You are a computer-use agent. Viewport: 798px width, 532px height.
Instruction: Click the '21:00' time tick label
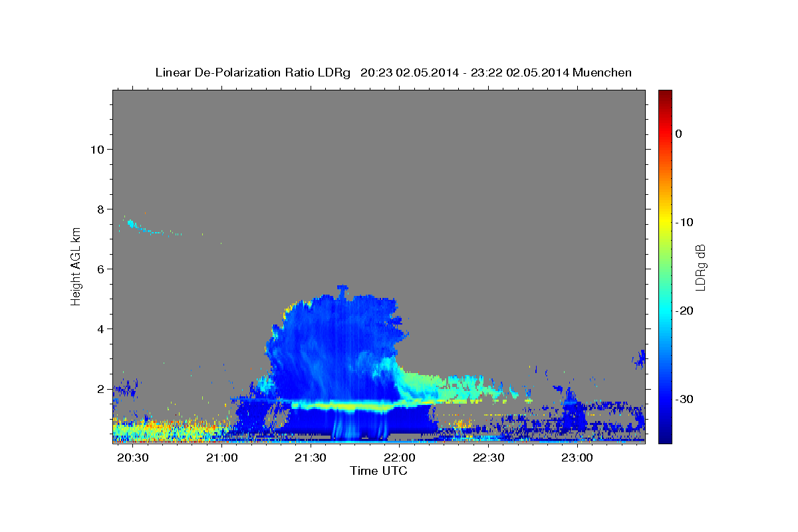tap(221, 458)
